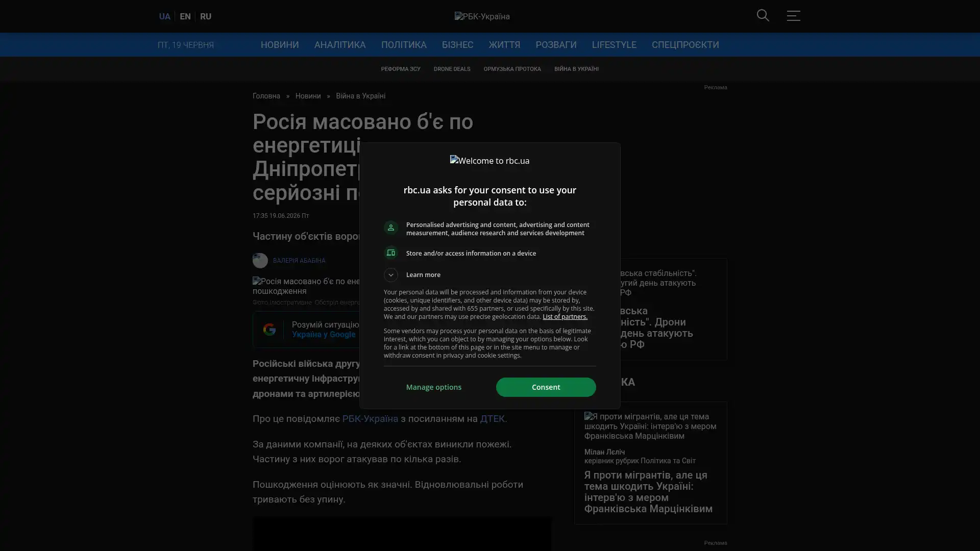Open the site search icon
The width and height of the screenshot is (980, 551).
tap(763, 16)
